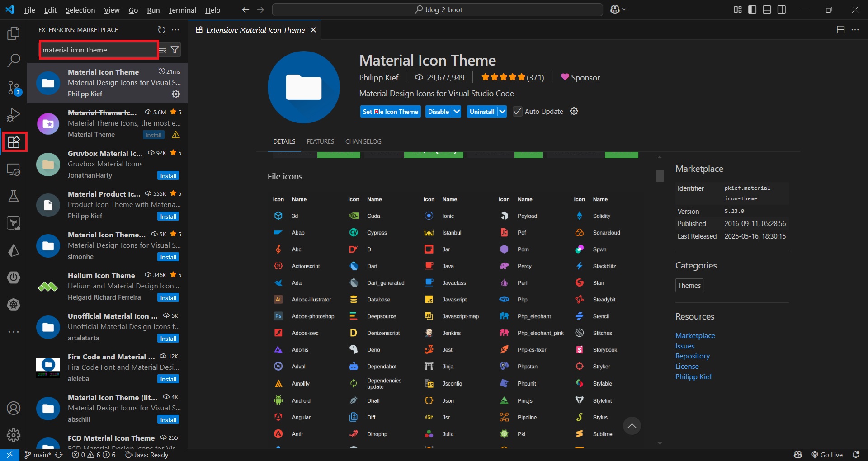
Task: Open Disable dropdown arrow
Action: click(x=457, y=112)
